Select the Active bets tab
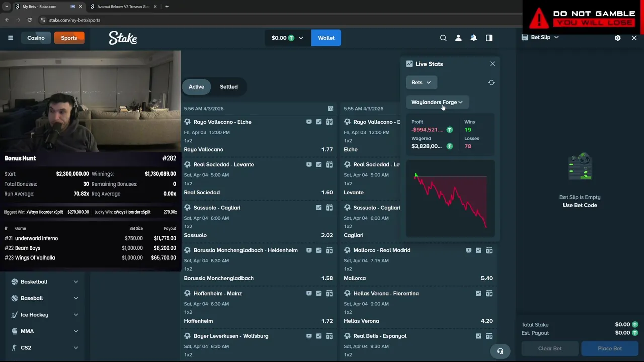The width and height of the screenshot is (644, 362). pyautogui.click(x=196, y=87)
